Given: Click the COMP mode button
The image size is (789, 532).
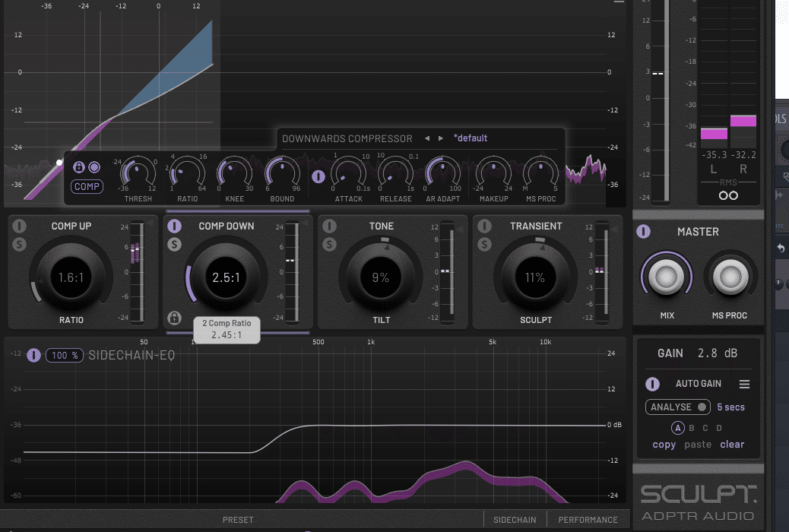Looking at the screenshot, I should click(87, 187).
